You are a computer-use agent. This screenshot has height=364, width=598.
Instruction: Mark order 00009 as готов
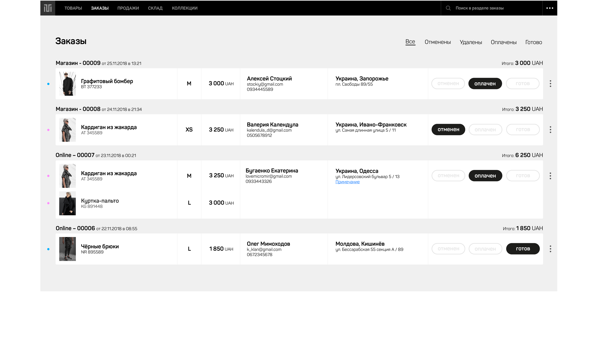523,83
